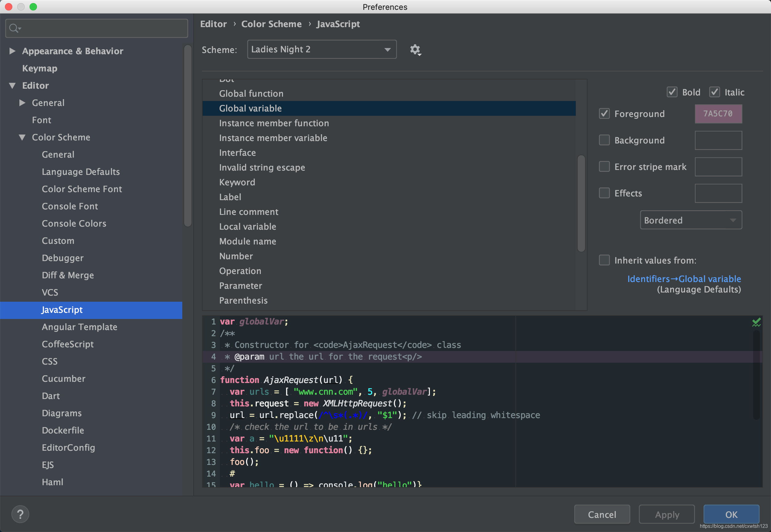Enable the Background color checkbox
771x532 pixels.
[x=604, y=140]
